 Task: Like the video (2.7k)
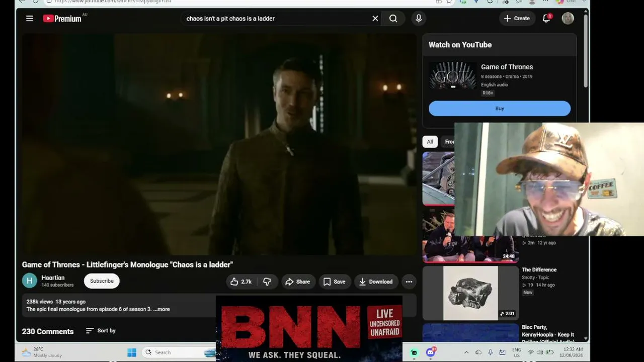[x=241, y=282]
